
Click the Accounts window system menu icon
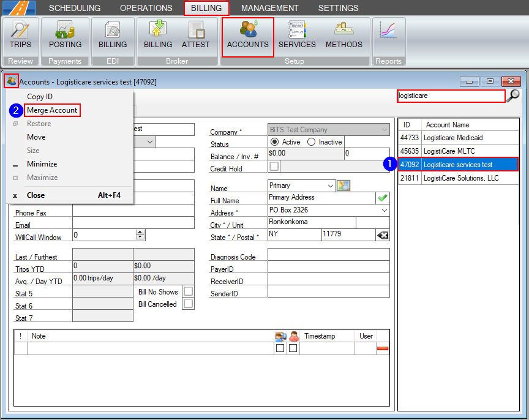[12, 81]
